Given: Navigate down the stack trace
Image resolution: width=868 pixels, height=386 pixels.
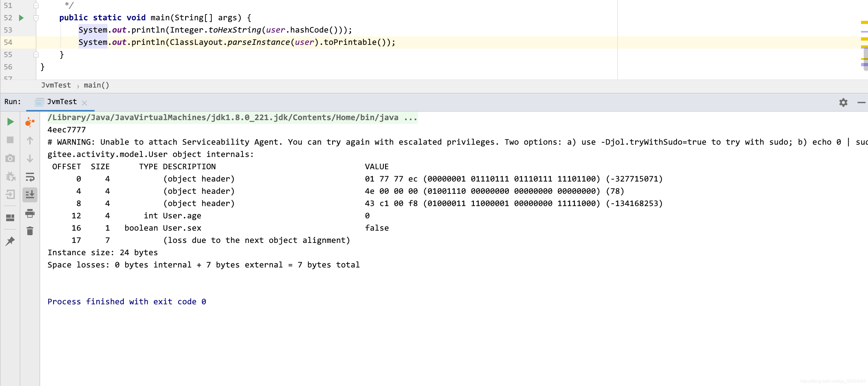Looking at the screenshot, I should [30, 158].
